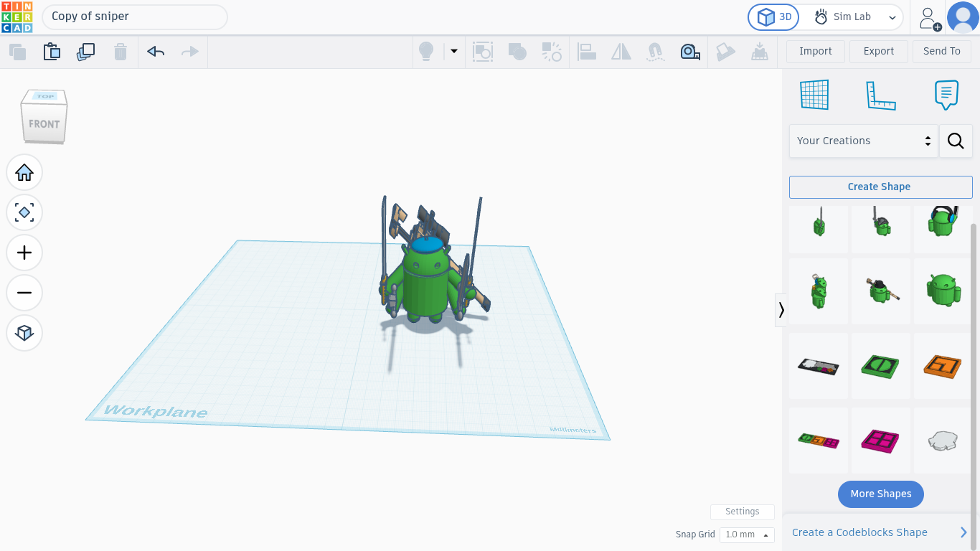Select the Ruler measuring tape icon
This screenshot has width=980, height=551.
pyautogui.click(x=690, y=52)
